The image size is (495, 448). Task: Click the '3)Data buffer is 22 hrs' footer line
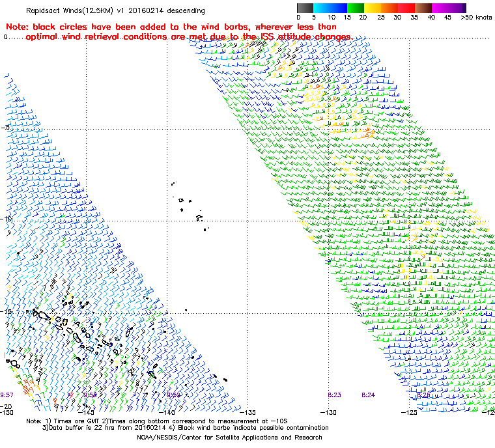pos(186,428)
